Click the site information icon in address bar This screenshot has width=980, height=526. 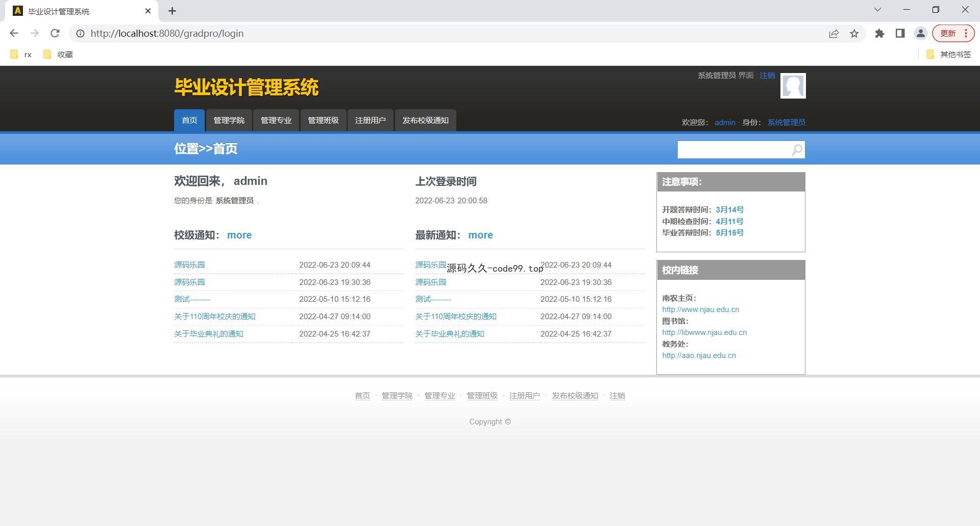click(80, 33)
